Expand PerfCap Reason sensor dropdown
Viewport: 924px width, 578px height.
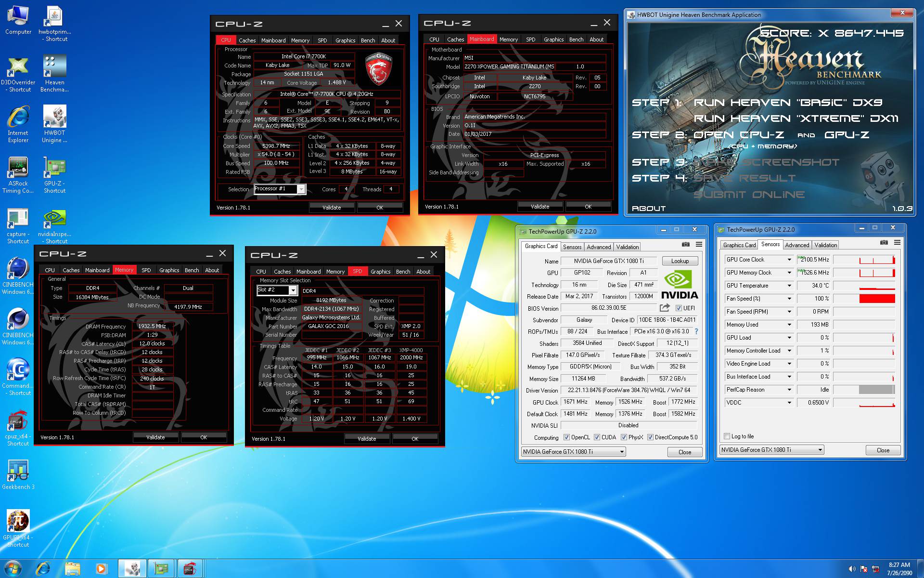pos(789,390)
